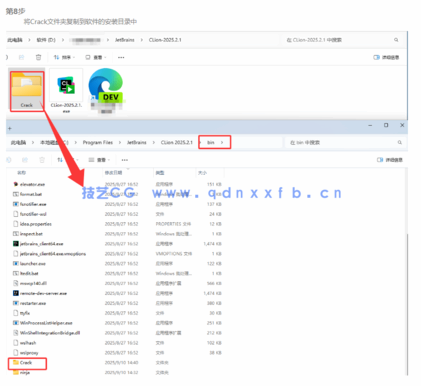This screenshot has width=421, height=386.
Task: Select the WinShellIntegrationBridge.dll file icon
Action: [15, 333]
